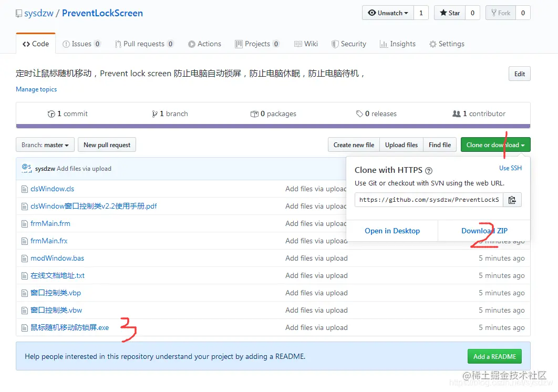Open the Issues tab
The image size is (558, 392).
click(x=81, y=44)
